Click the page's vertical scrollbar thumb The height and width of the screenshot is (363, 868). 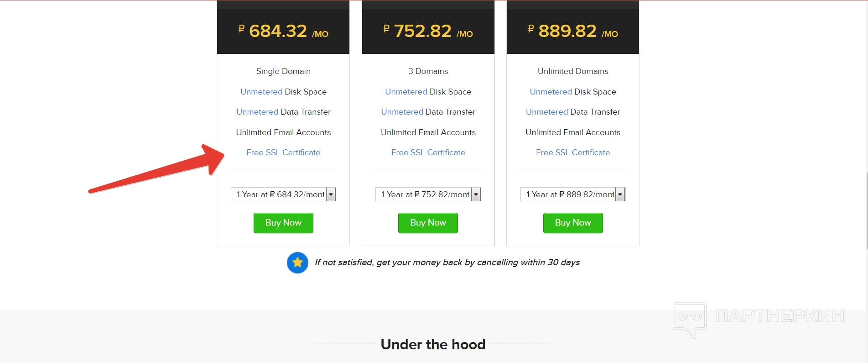(x=867, y=210)
